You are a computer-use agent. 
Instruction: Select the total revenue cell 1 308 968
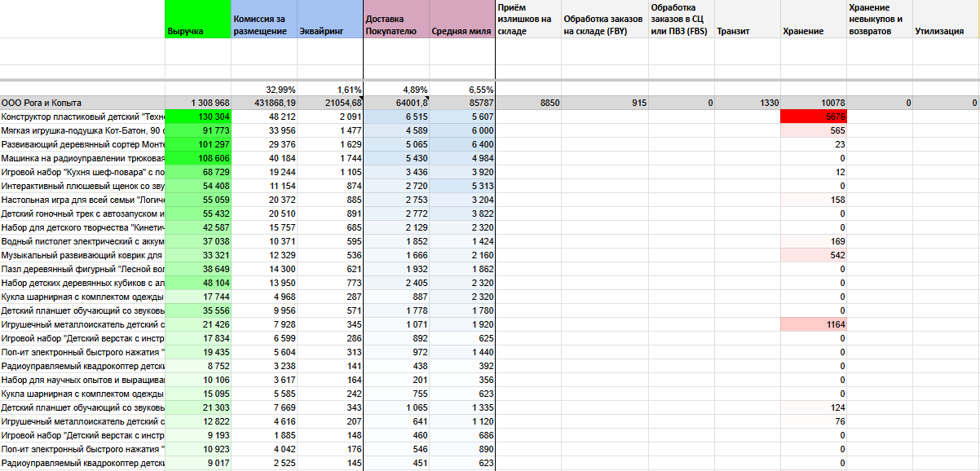(x=198, y=103)
